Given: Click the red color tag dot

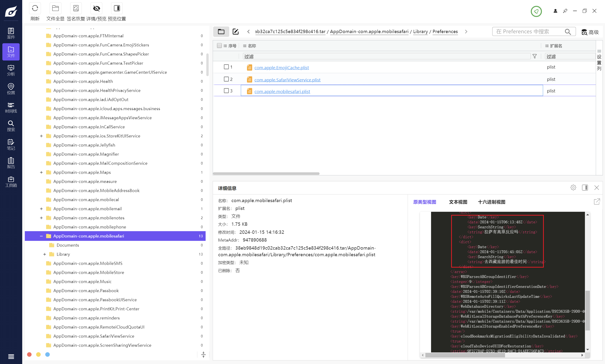Looking at the screenshot, I should 29,355.
